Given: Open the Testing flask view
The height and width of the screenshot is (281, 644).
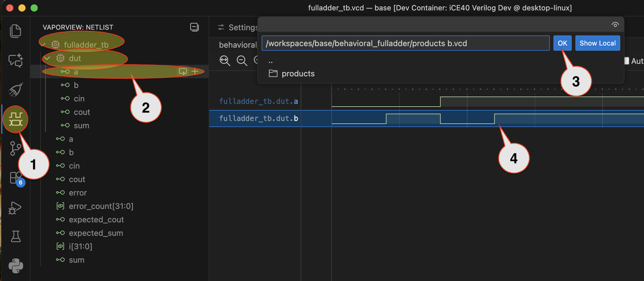Looking at the screenshot, I should [x=16, y=236].
